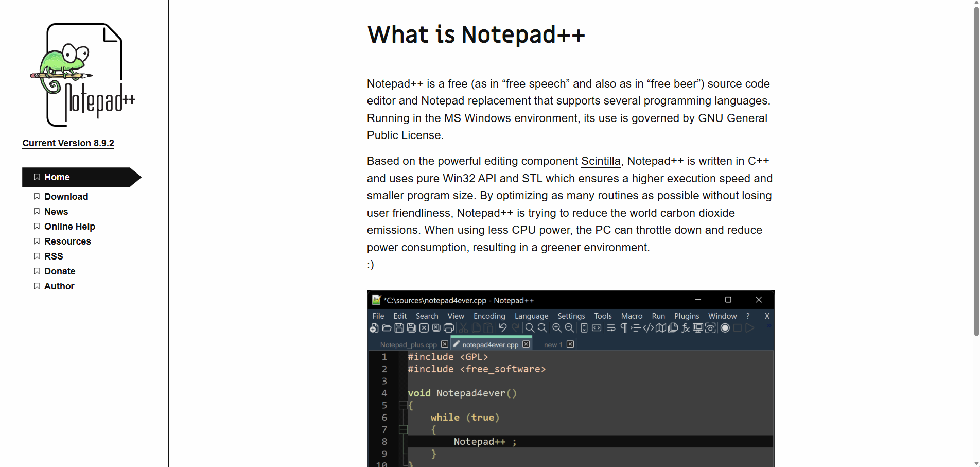
Task: Open Online Help from the sidebar
Action: [x=69, y=227]
